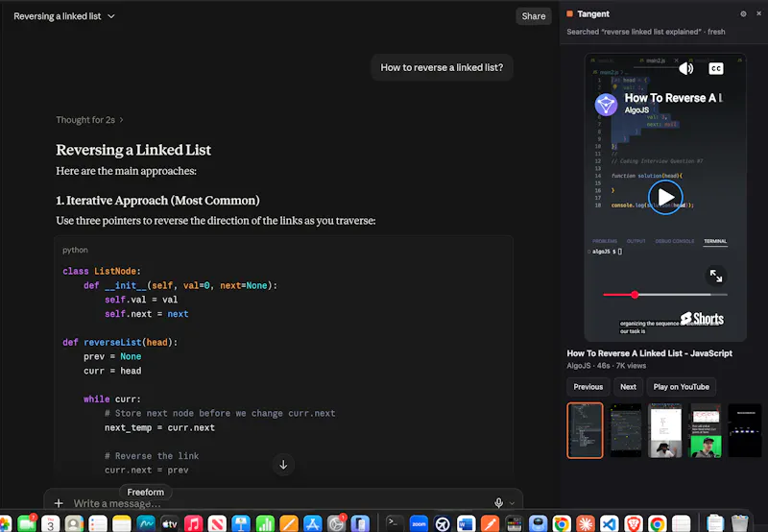Open Pages from the dock
Viewport: 768px width, 532px height.
click(289, 523)
